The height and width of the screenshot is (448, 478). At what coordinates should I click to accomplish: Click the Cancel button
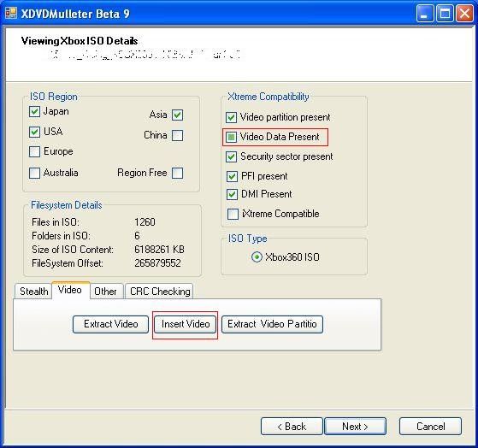(430, 426)
